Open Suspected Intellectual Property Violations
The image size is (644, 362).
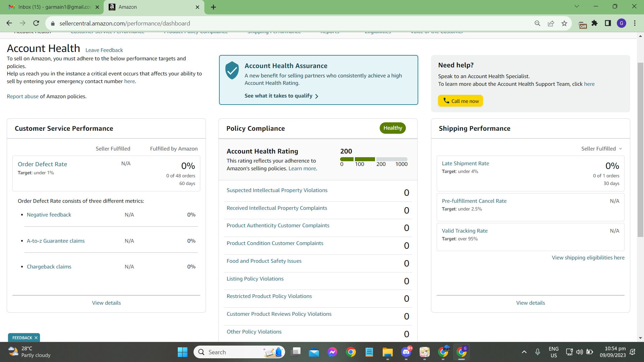(x=277, y=190)
